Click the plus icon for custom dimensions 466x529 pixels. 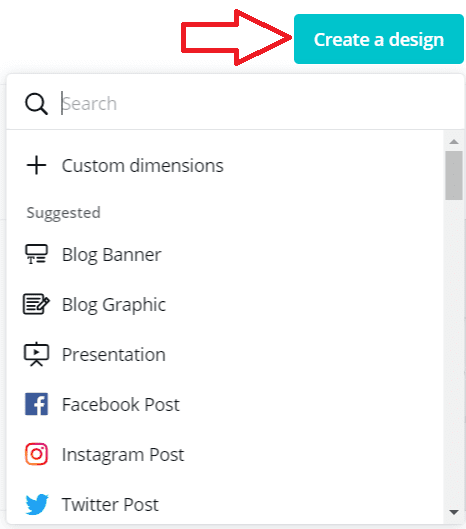point(36,166)
